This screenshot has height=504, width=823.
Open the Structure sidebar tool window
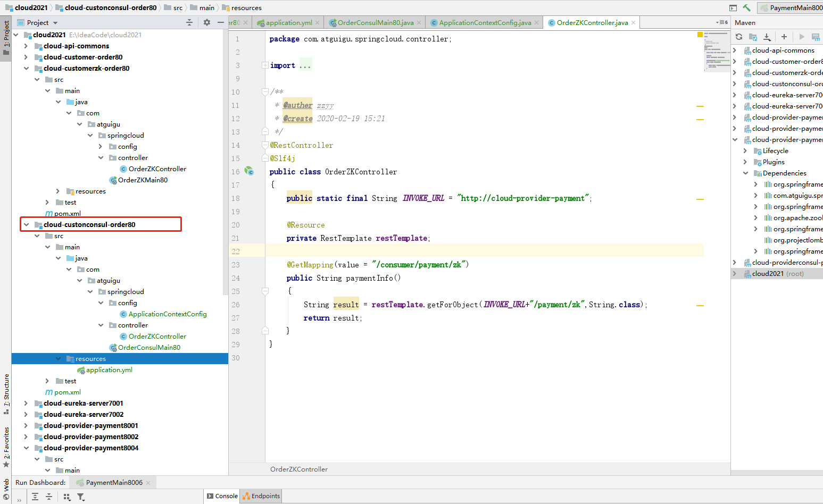pyautogui.click(x=6, y=394)
